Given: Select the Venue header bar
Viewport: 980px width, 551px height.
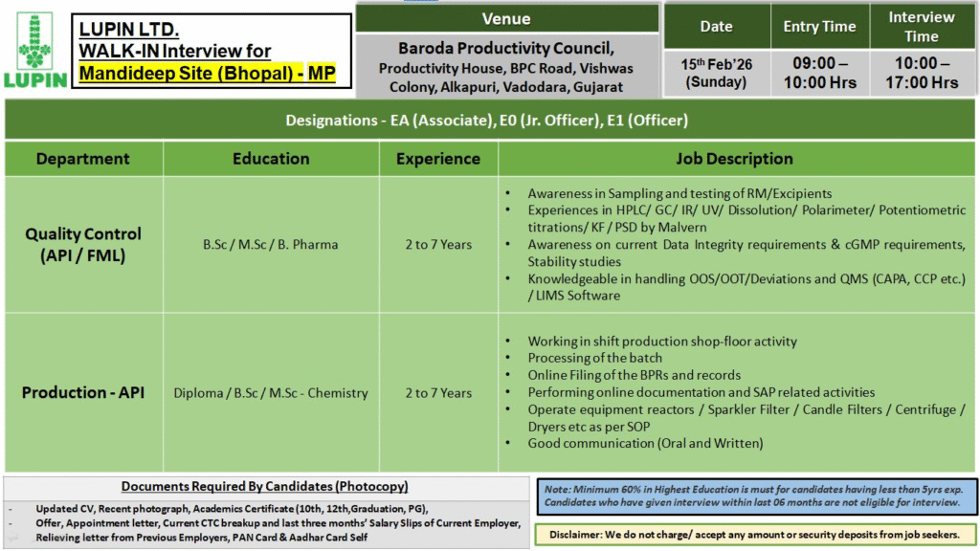Looking at the screenshot, I should coord(506,17).
